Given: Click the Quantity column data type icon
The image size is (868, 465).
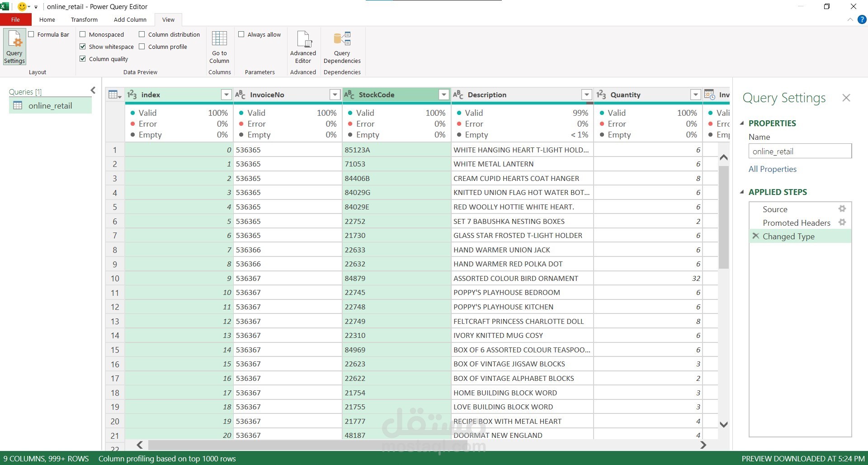Looking at the screenshot, I should click(601, 95).
